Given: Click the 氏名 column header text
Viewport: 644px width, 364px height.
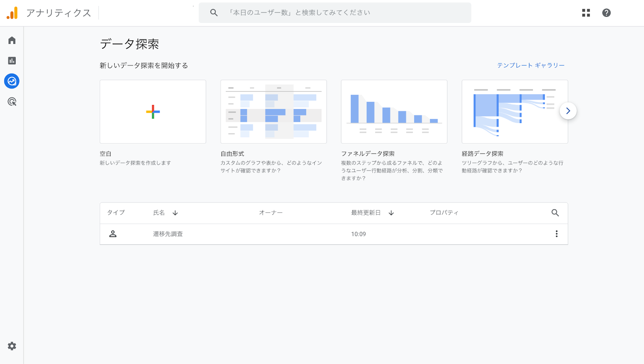Looking at the screenshot, I should coord(159,213).
